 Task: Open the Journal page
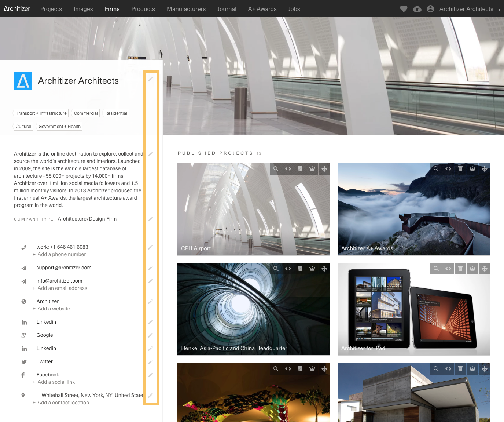(227, 9)
